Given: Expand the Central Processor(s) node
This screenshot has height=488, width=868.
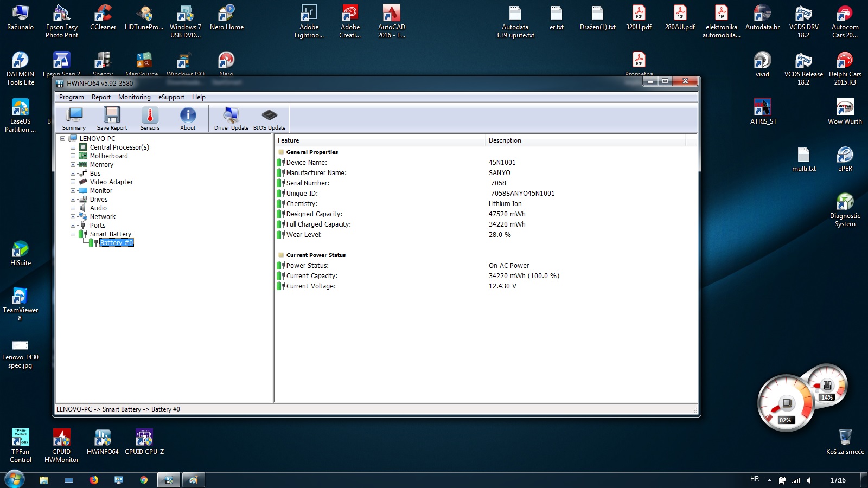Looking at the screenshot, I should [x=73, y=147].
